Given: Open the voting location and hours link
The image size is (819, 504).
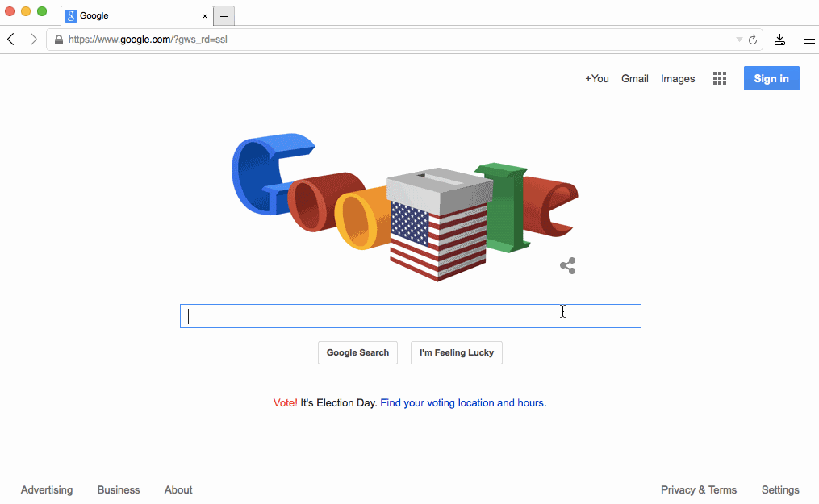Looking at the screenshot, I should coord(462,402).
